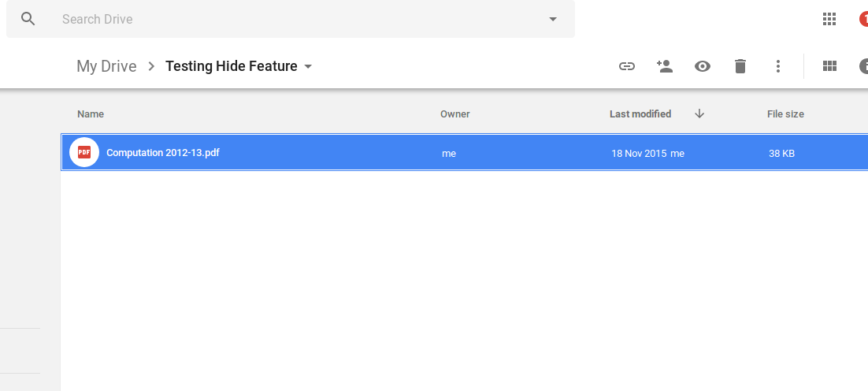Go to My Drive breadcrumb

(x=106, y=66)
